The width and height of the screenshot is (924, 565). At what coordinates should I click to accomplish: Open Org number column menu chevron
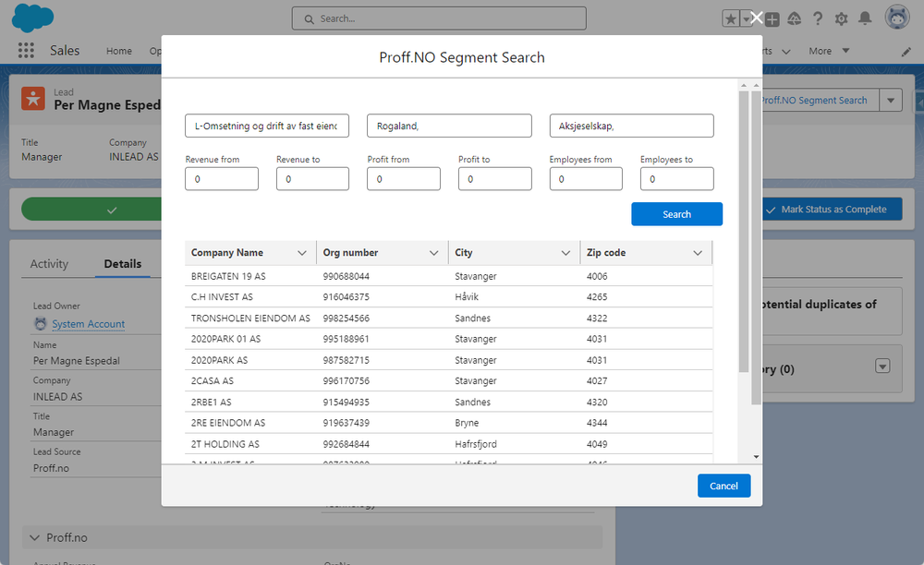click(433, 253)
